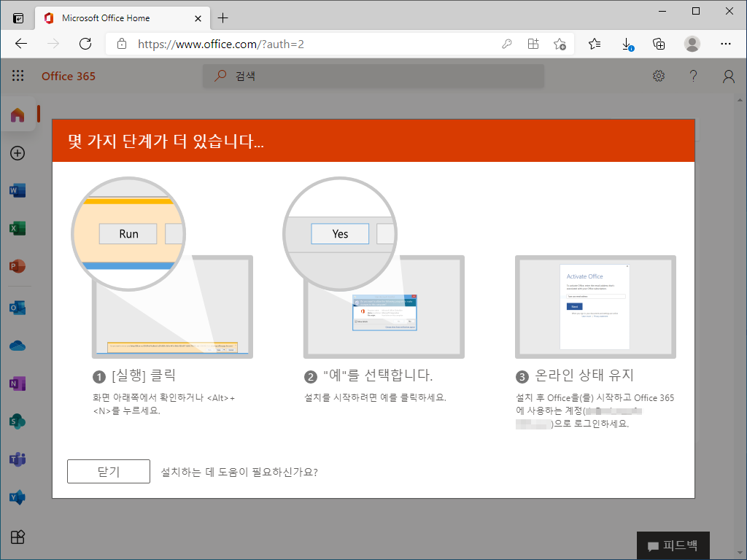Click the text '설치를 시작하려면 예를 클릭하세요.'
This screenshot has height=560, width=747.
pos(376,397)
